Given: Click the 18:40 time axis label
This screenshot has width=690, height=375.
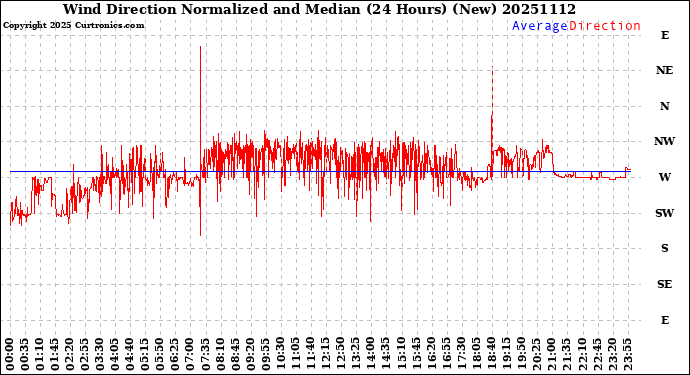Looking at the screenshot, I should pos(492,354).
